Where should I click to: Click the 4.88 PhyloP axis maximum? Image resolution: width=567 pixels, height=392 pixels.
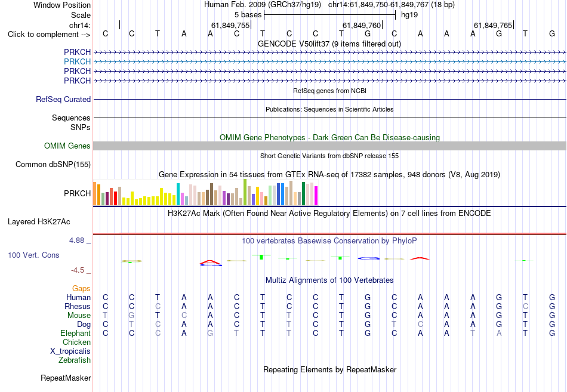click(76, 240)
